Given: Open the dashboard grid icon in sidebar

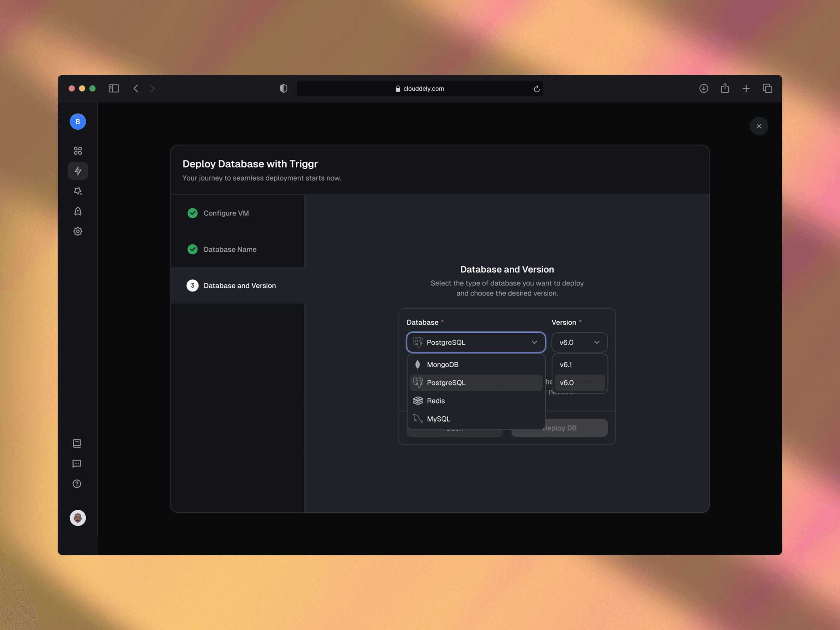Looking at the screenshot, I should (x=78, y=151).
